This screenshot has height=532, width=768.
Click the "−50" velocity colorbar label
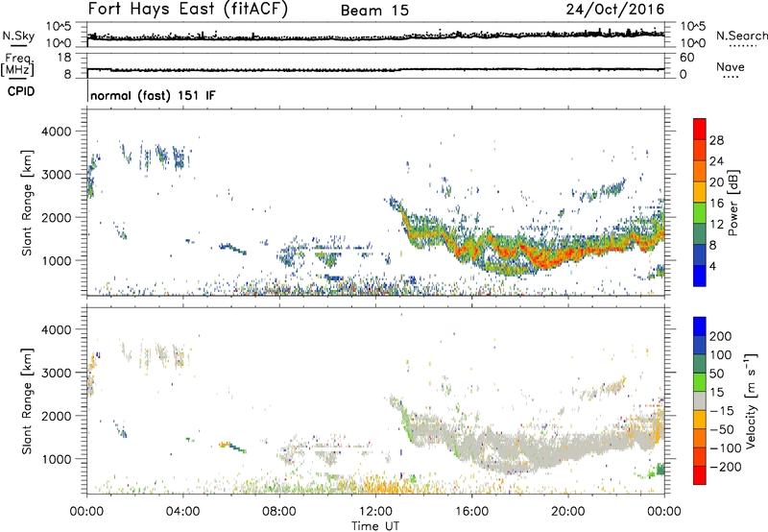[722, 429]
